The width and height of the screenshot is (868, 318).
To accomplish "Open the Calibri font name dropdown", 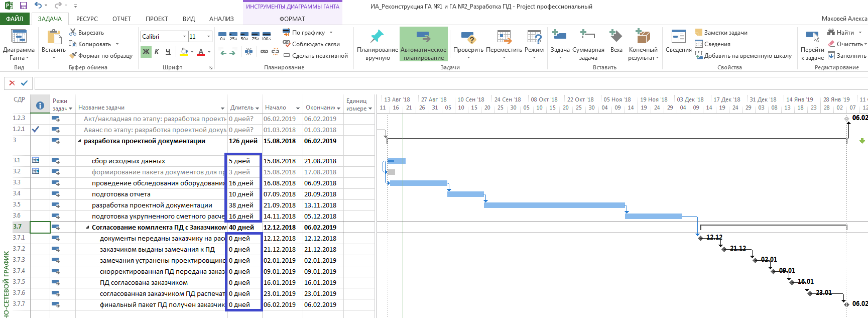I will [x=184, y=36].
